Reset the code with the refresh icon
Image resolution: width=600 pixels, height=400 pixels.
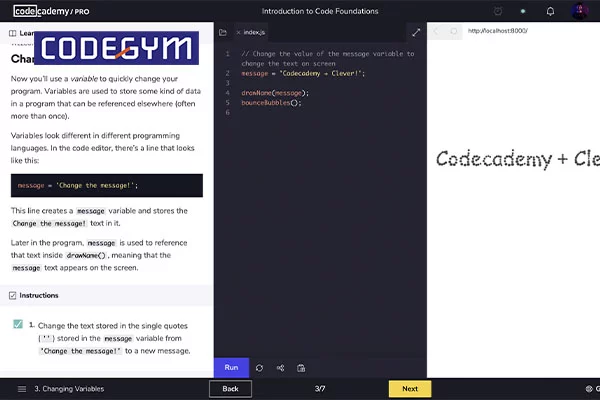tap(259, 368)
